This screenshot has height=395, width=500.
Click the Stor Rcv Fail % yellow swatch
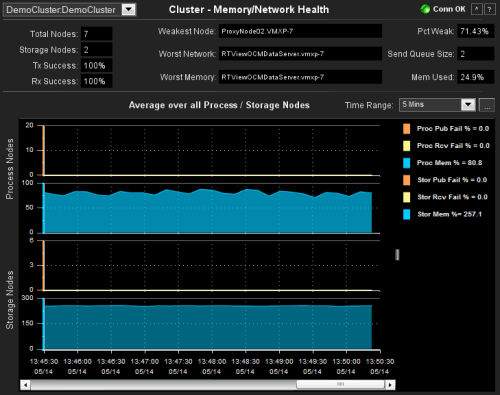click(406, 197)
